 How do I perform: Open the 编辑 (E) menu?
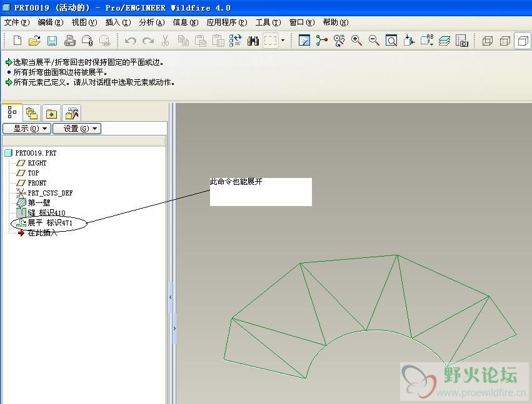pos(51,22)
